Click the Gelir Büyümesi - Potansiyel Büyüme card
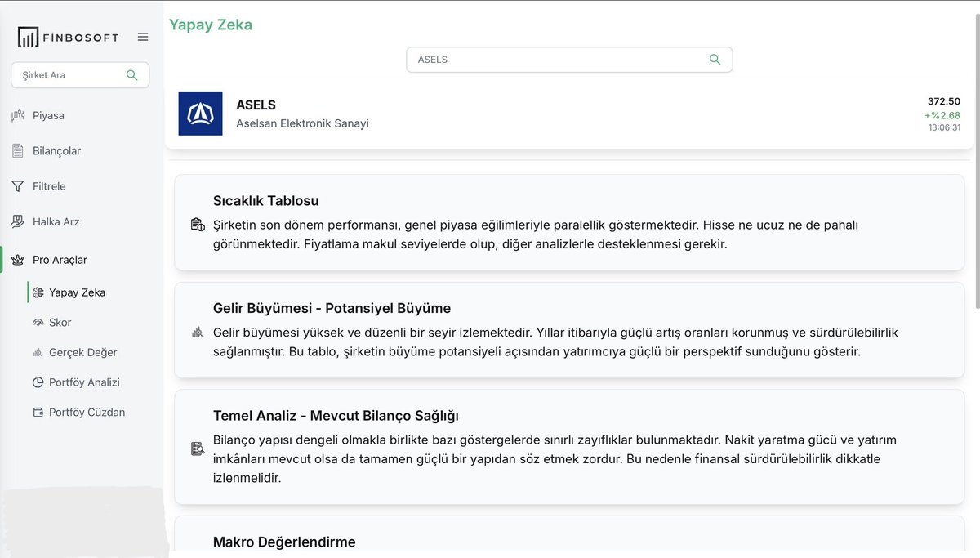The width and height of the screenshot is (980, 558). click(569, 330)
